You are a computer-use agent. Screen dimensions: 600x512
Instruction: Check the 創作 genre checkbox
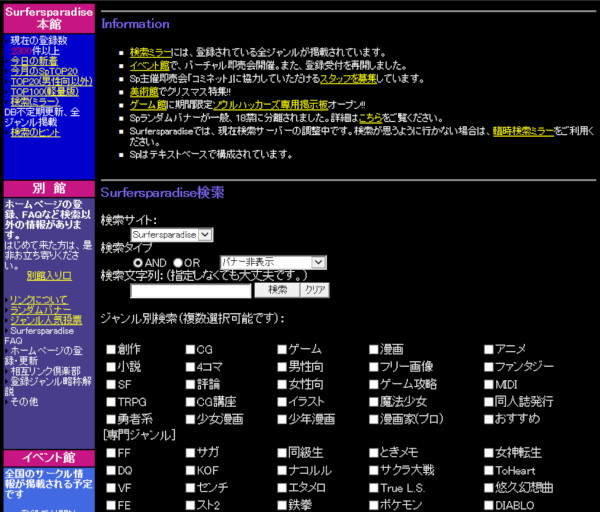coord(111,349)
